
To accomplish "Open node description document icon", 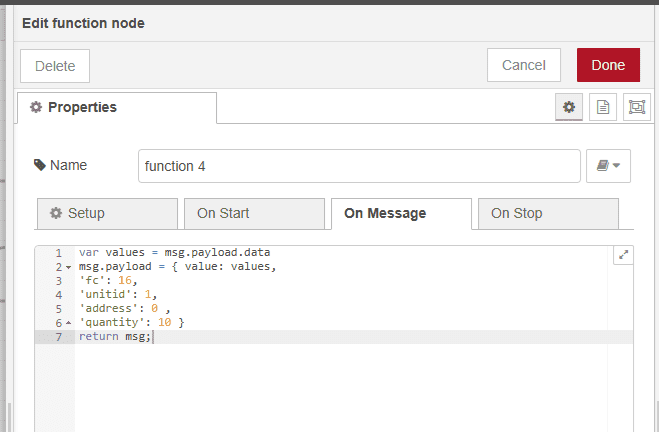I will (603, 107).
